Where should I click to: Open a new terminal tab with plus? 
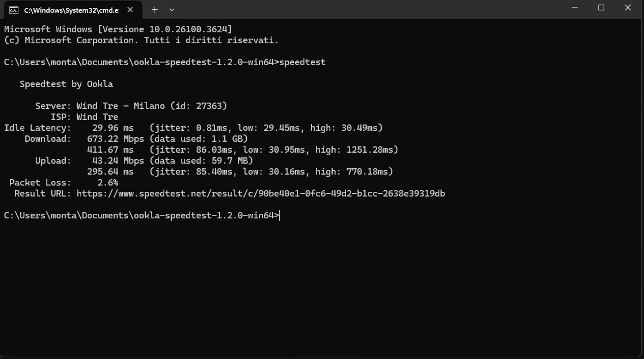coord(155,9)
